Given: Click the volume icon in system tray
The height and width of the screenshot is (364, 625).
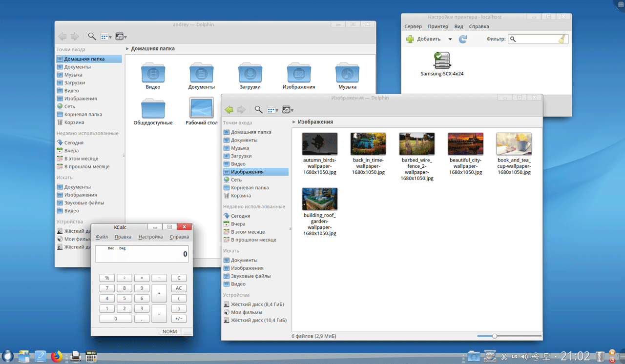Looking at the screenshot, I should (524, 357).
